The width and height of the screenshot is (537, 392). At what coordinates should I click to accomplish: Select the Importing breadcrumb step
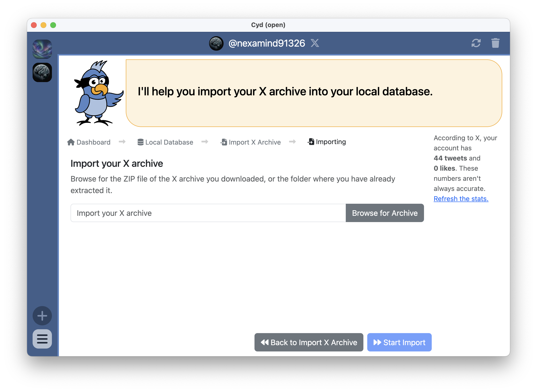point(331,142)
